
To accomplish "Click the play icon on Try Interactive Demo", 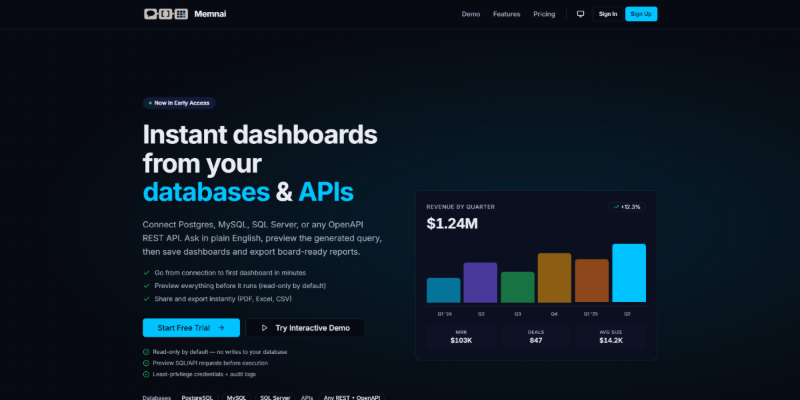I will pyautogui.click(x=264, y=327).
